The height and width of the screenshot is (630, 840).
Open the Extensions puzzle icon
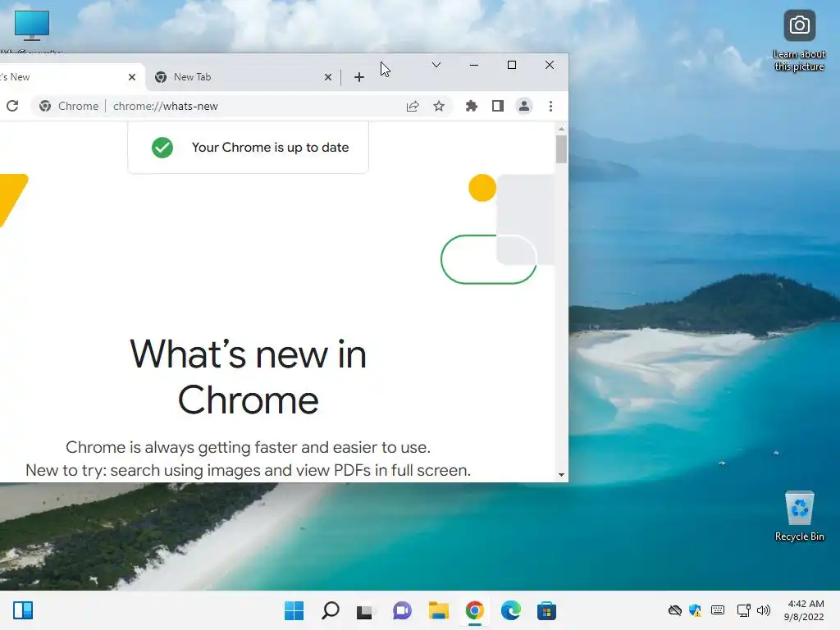pos(472,106)
